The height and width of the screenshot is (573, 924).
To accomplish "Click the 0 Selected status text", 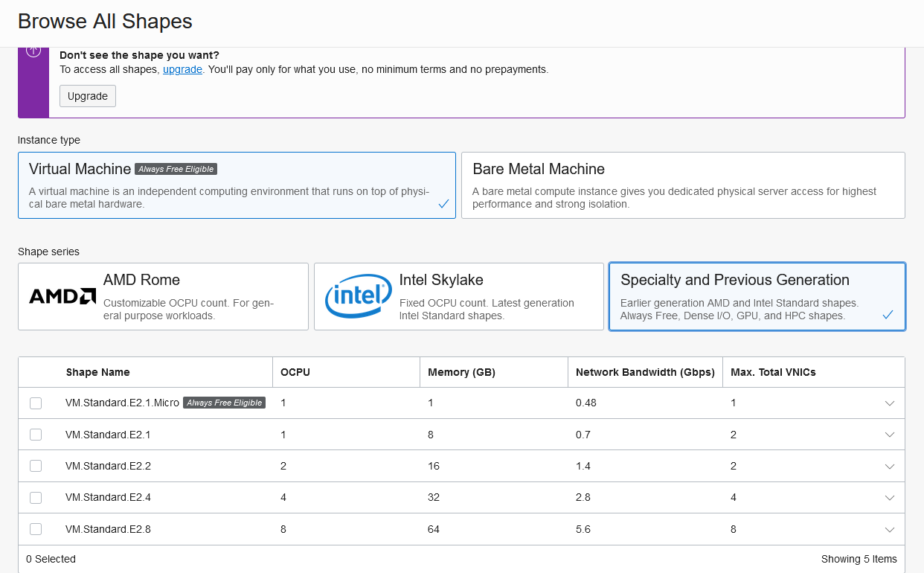I will coord(51,559).
